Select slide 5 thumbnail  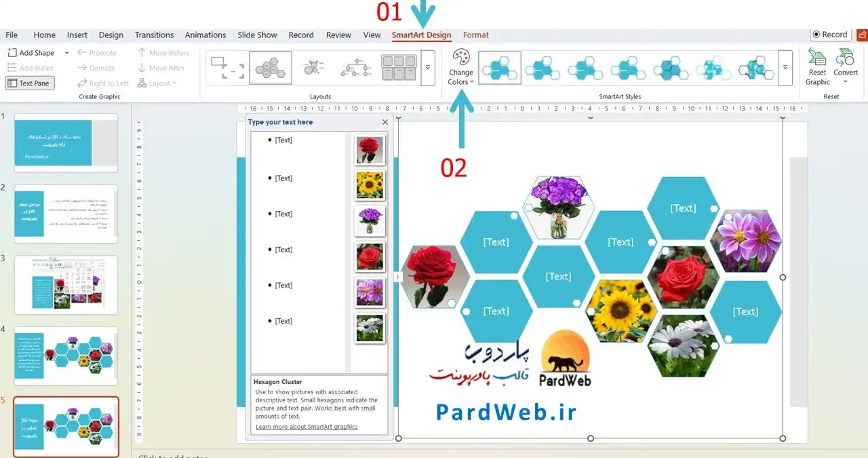66,427
